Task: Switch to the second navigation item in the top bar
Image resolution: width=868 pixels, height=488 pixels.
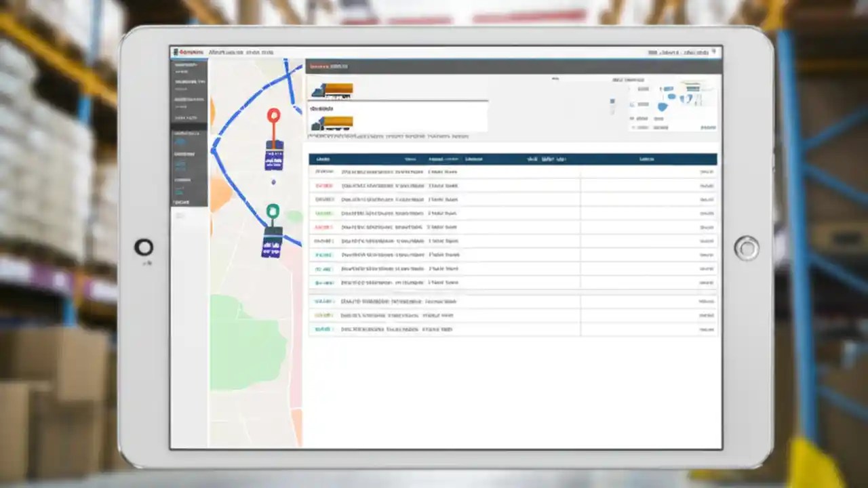Action: [234, 52]
